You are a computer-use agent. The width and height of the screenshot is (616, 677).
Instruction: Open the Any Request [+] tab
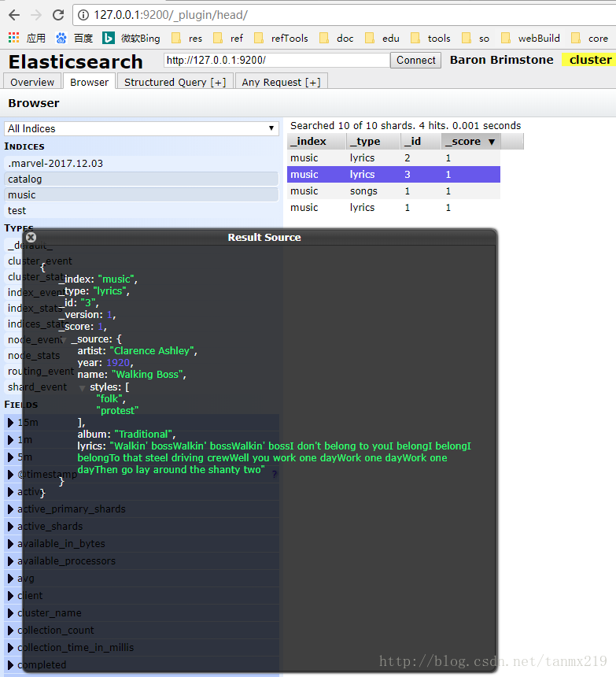coord(282,82)
